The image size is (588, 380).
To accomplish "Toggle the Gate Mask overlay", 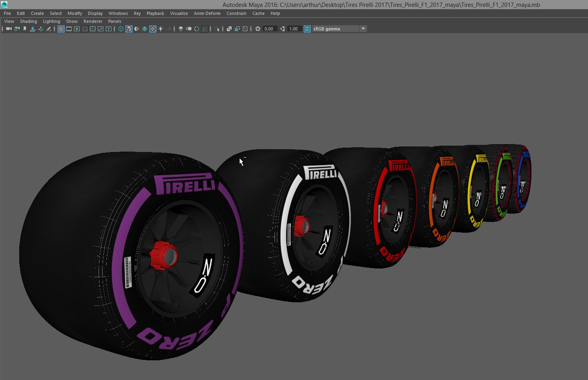I will click(x=85, y=29).
